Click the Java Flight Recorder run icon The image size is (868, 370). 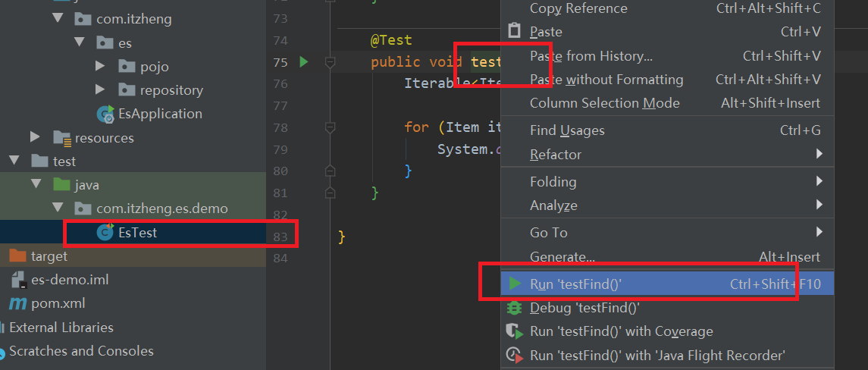(x=515, y=355)
